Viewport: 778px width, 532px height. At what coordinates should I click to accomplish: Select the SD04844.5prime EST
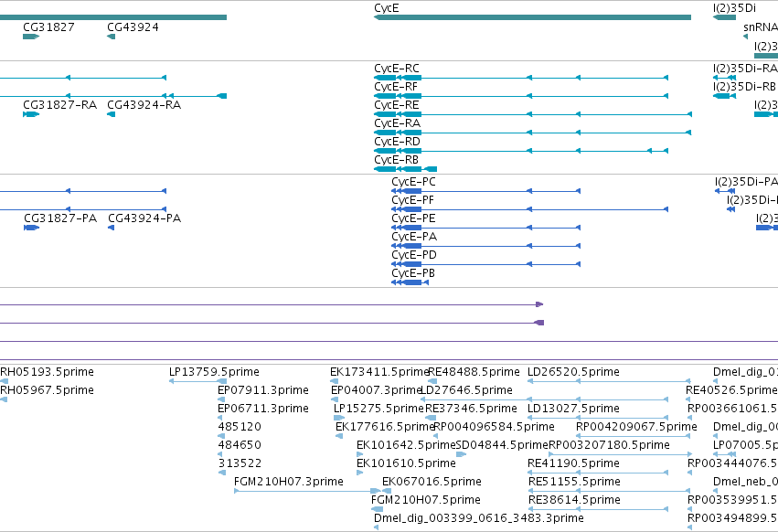point(461,454)
